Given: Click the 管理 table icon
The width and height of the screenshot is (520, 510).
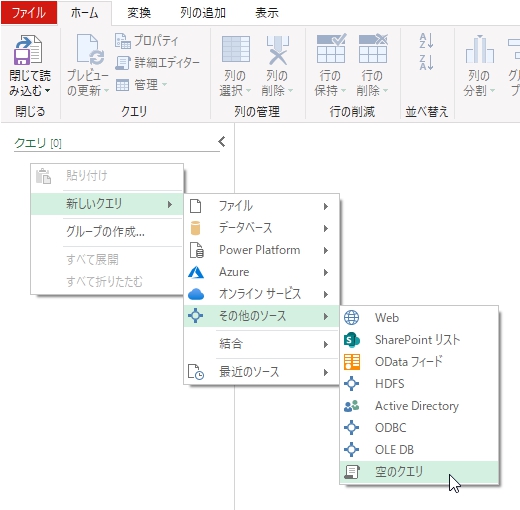Looking at the screenshot, I should coord(122,85).
